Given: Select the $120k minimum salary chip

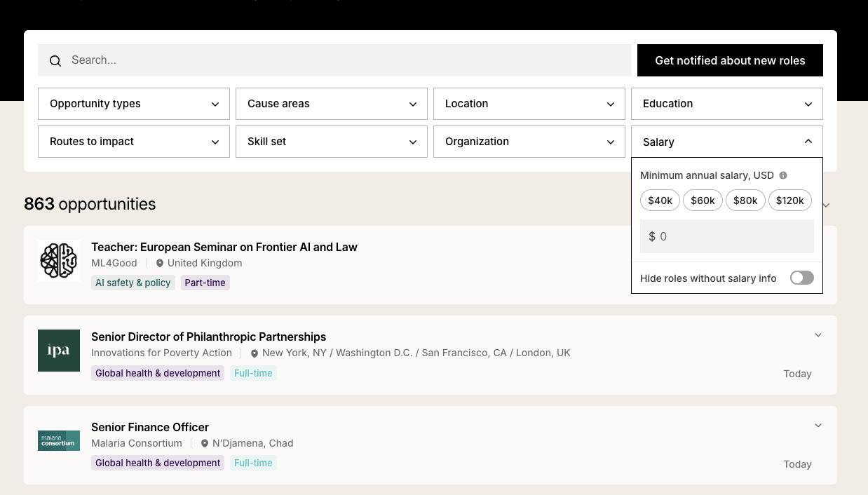Looking at the screenshot, I should coord(790,201).
